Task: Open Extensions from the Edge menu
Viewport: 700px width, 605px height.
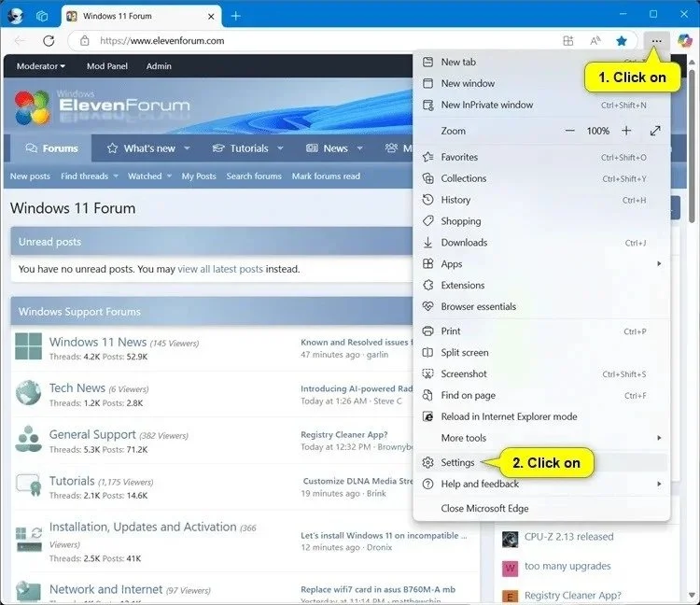Action: tap(541, 286)
